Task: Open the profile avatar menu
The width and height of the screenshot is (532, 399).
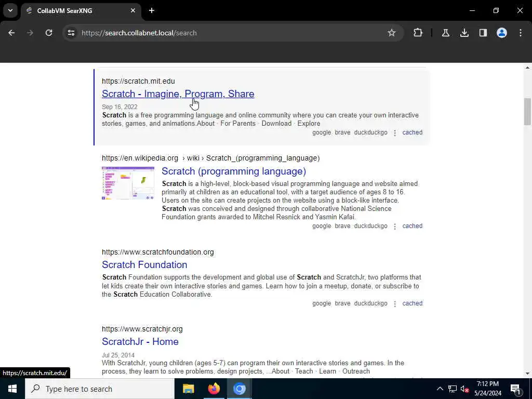Action: pos(501,33)
